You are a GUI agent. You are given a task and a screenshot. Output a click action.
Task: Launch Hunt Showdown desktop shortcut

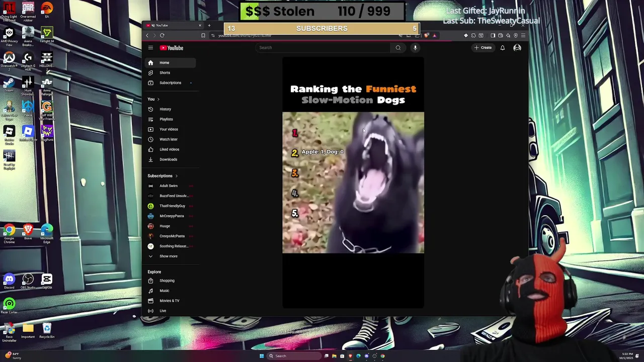[28, 86]
